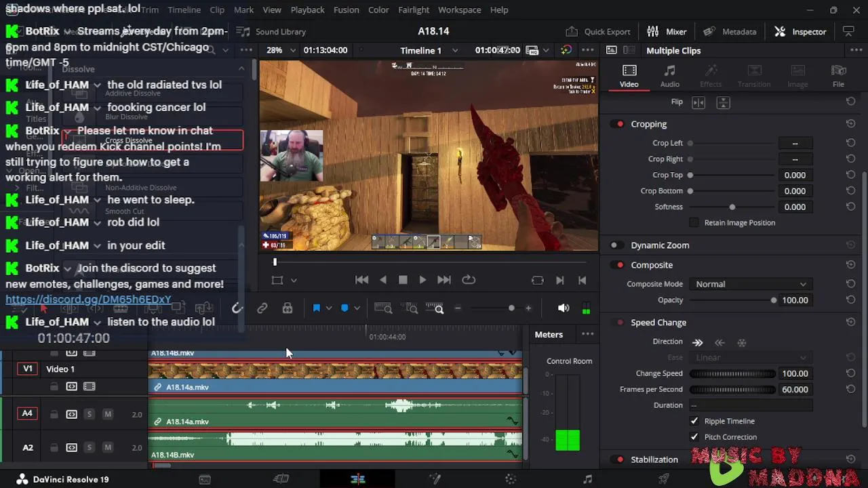Open the Fairlight page music note icon

pos(587,479)
